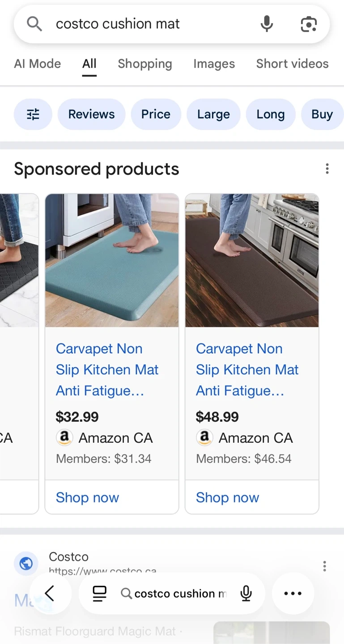The height and width of the screenshot is (644, 344).
Task: Open the tabs switcher icon in bottom bar
Action: (x=99, y=593)
